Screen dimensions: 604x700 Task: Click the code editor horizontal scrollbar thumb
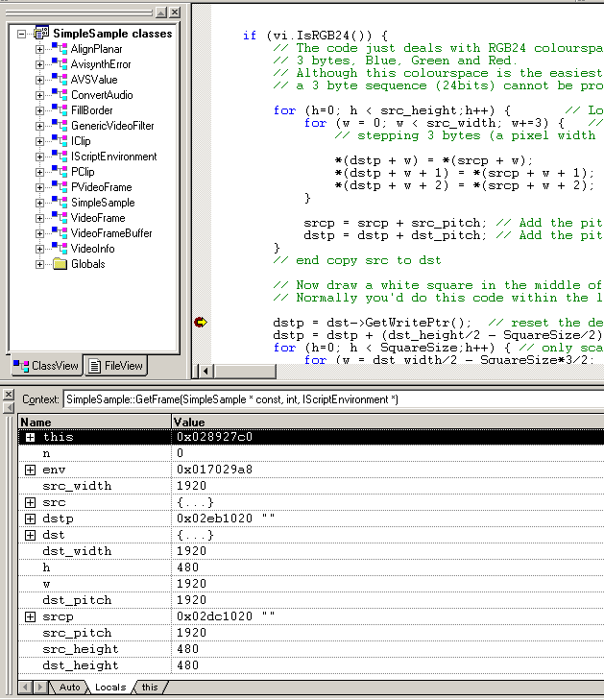pyautogui.click(x=245, y=371)
